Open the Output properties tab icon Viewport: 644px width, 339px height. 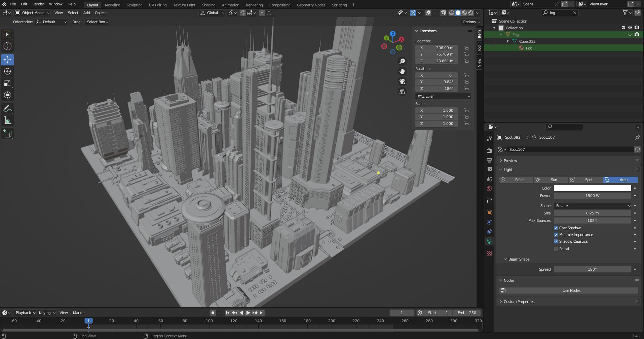click(489, 160)
